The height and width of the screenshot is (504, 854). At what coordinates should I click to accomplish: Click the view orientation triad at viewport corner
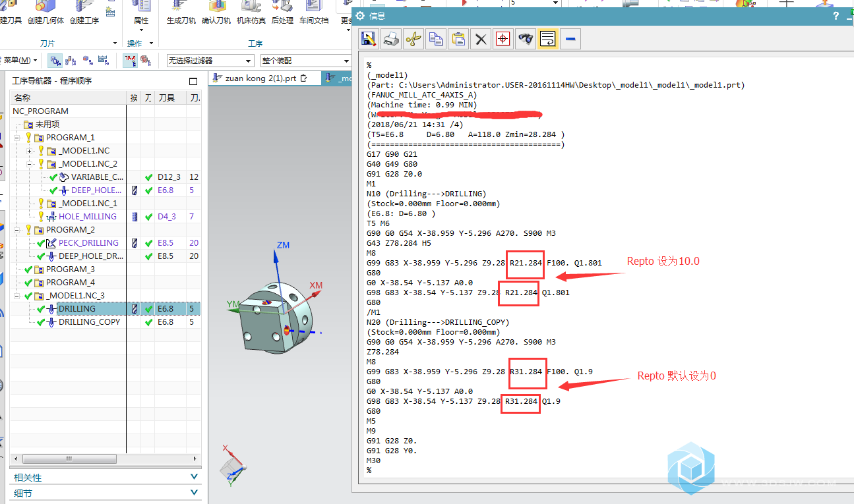tap(233, 466)
